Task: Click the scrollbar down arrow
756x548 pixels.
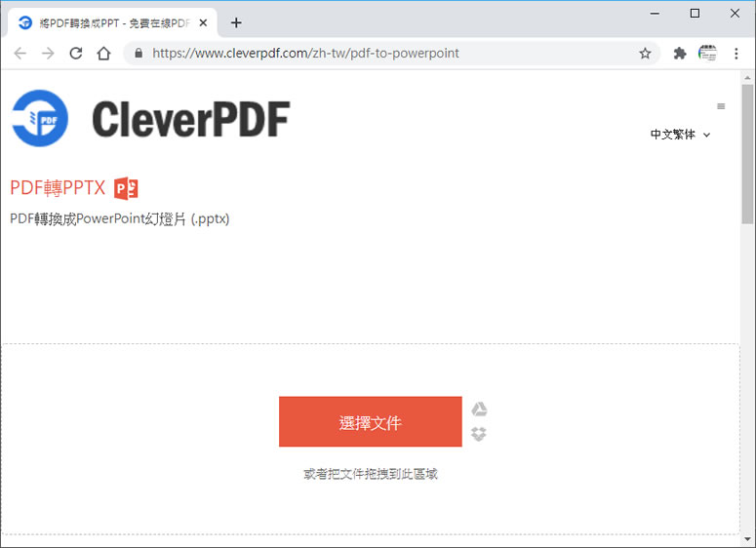Action: (x=748, y=539)
